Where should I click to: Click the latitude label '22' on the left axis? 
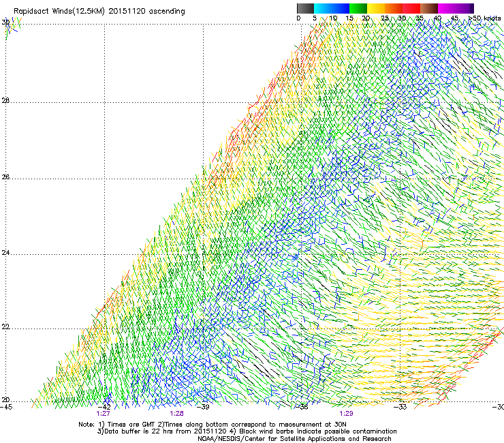(5, 327)
